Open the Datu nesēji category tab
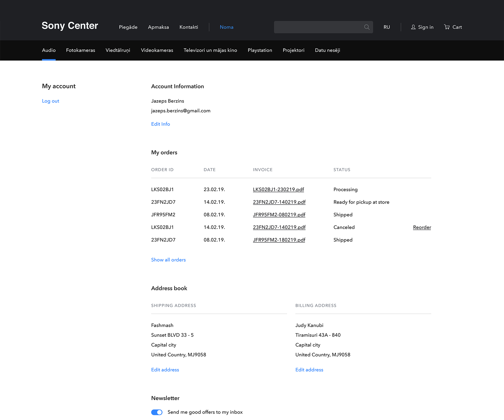 [x=328, y=50]
